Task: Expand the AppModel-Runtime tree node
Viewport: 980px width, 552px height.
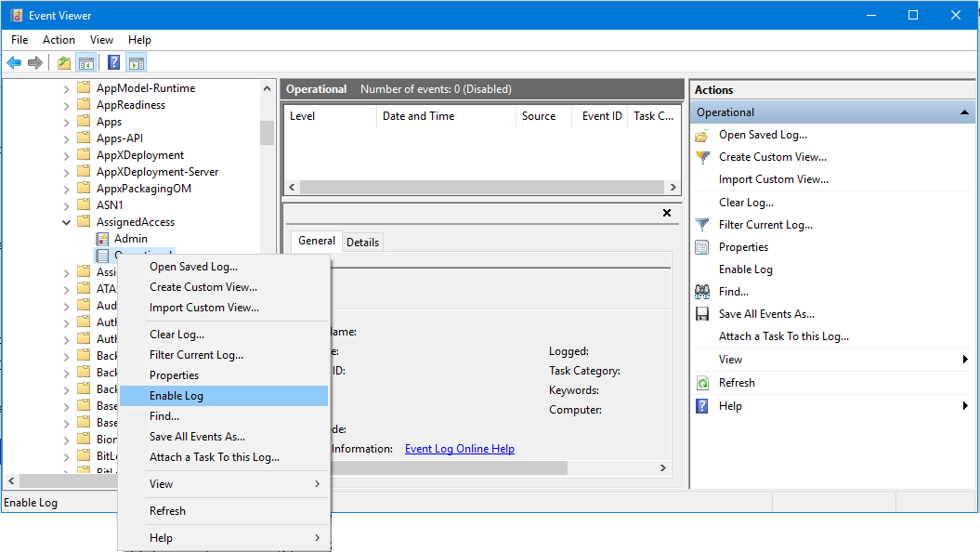Action: [x=66, y=89]
